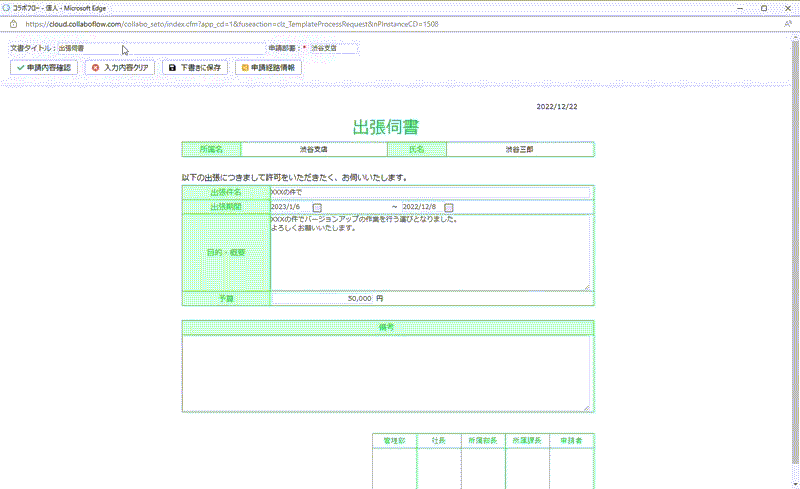Open calendar icon beside end date 2022/12/8

click(x=448, y=207)
